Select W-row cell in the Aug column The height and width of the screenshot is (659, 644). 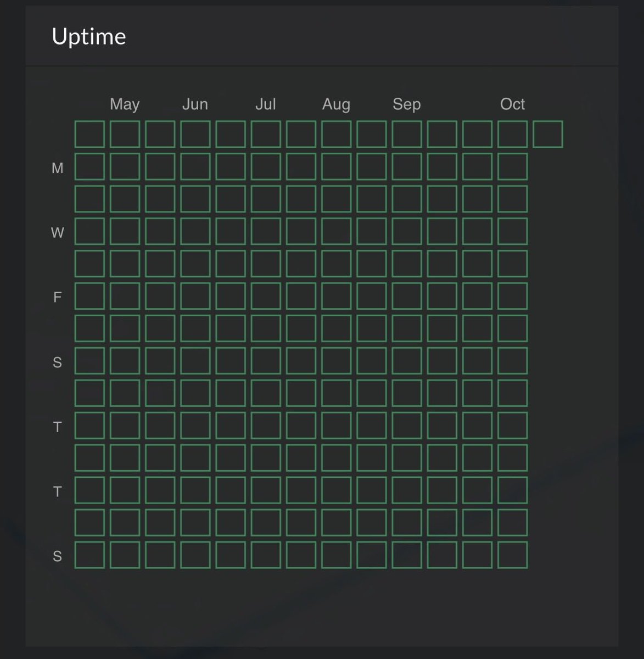click(x=336, y=232)
